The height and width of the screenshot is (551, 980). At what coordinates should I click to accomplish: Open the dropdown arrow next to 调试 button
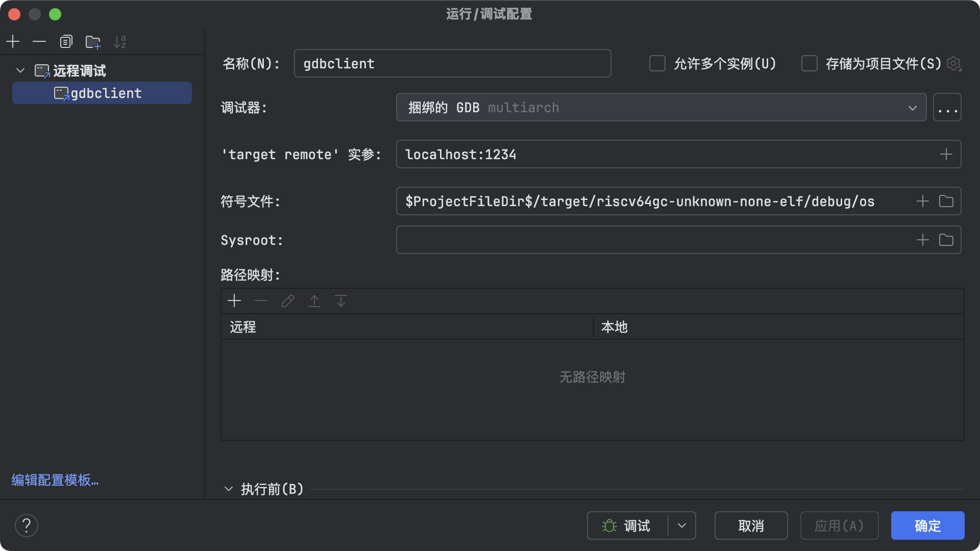pos(682,525)
